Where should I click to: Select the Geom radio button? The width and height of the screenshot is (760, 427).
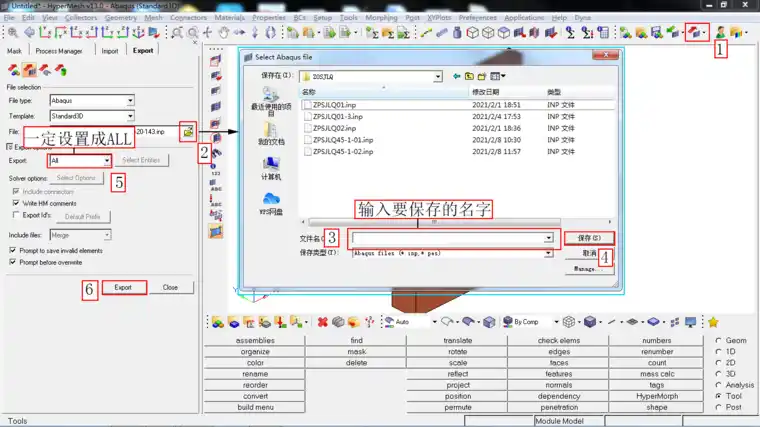click(x=718, y=340)
